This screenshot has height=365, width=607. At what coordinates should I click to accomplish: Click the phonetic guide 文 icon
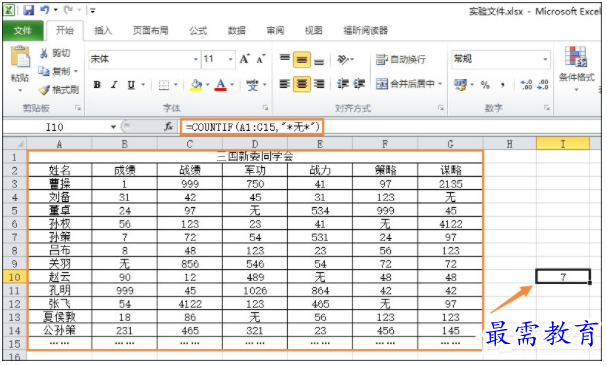click(252, 85)
